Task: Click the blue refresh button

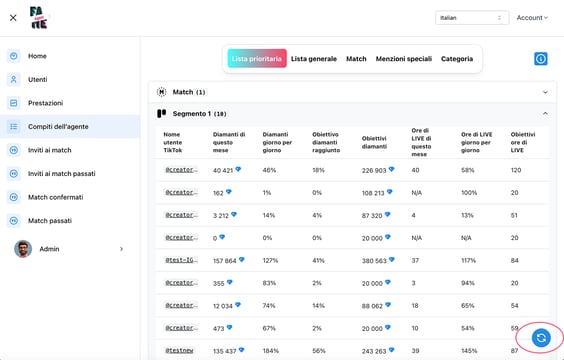Action: [x=541, y=338]
